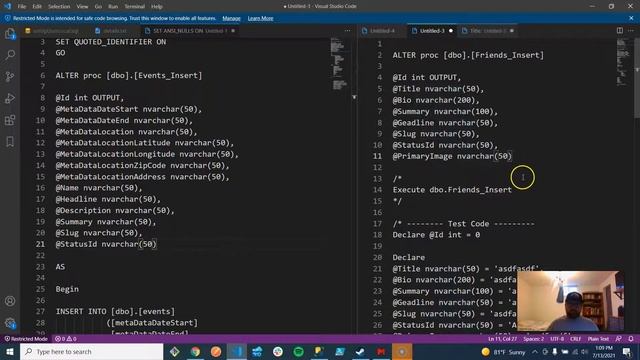Click the @PrimaryImage nvarchar(50) line

[x=452, y=156]
